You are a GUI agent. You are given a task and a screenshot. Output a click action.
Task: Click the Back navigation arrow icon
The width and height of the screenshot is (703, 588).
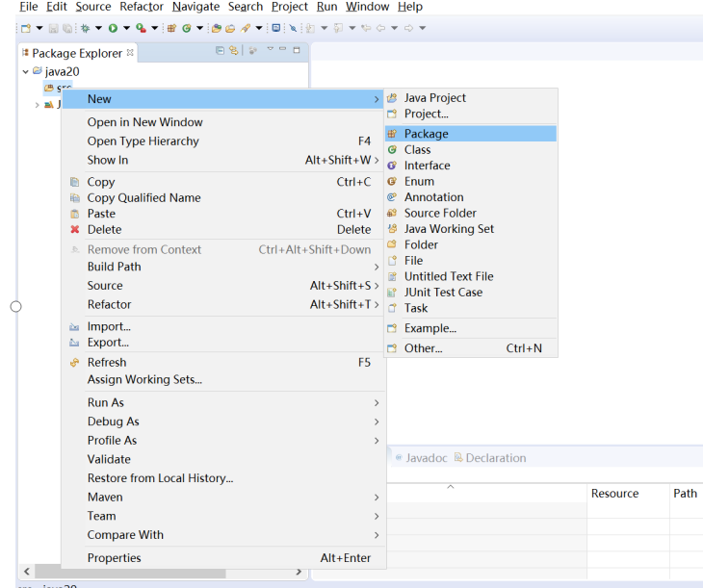coord(380,28)
